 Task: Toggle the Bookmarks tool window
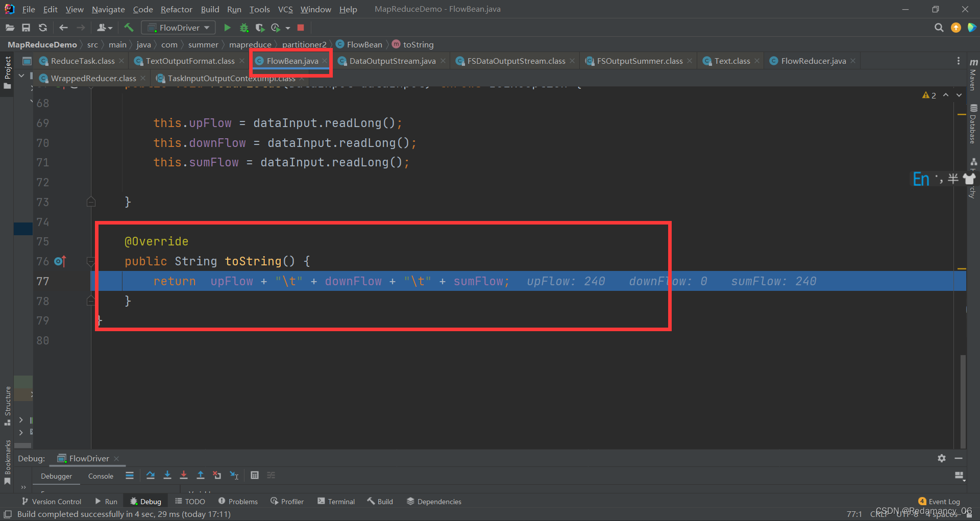click(x=7, y=463)
